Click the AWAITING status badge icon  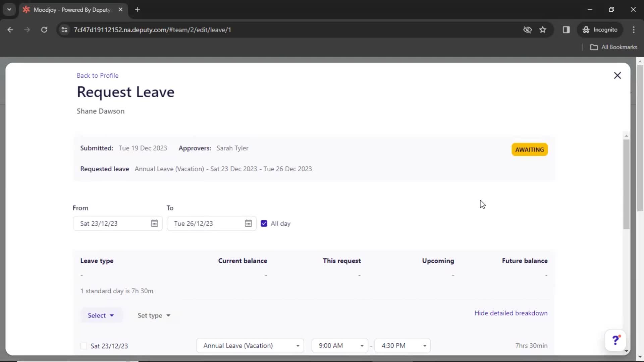click(529, 149)
